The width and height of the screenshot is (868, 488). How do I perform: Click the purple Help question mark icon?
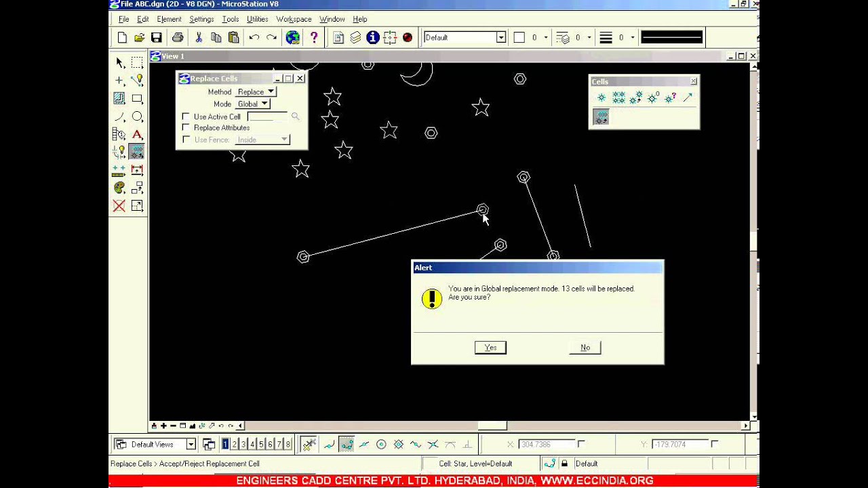click(313, 37)
